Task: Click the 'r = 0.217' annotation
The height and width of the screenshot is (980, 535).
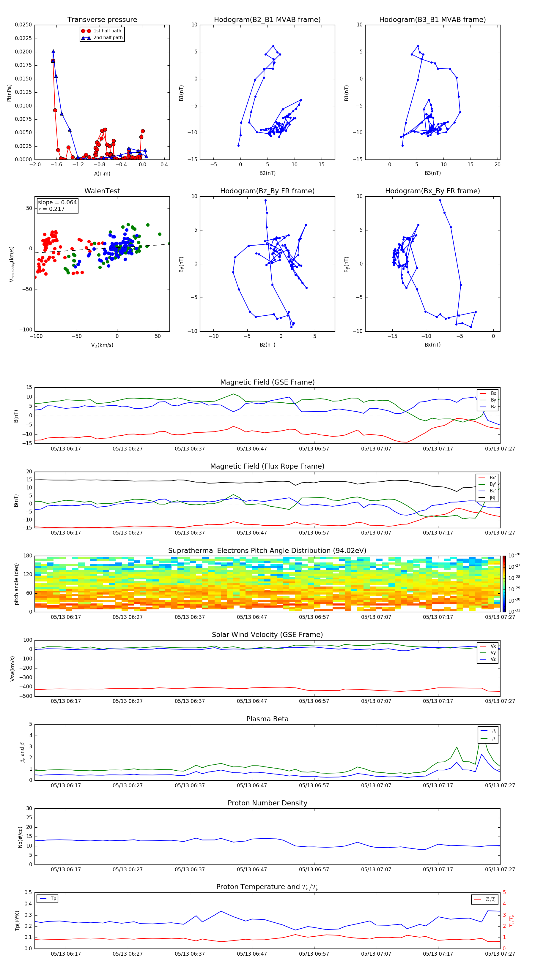Action: tap(51, 209)
